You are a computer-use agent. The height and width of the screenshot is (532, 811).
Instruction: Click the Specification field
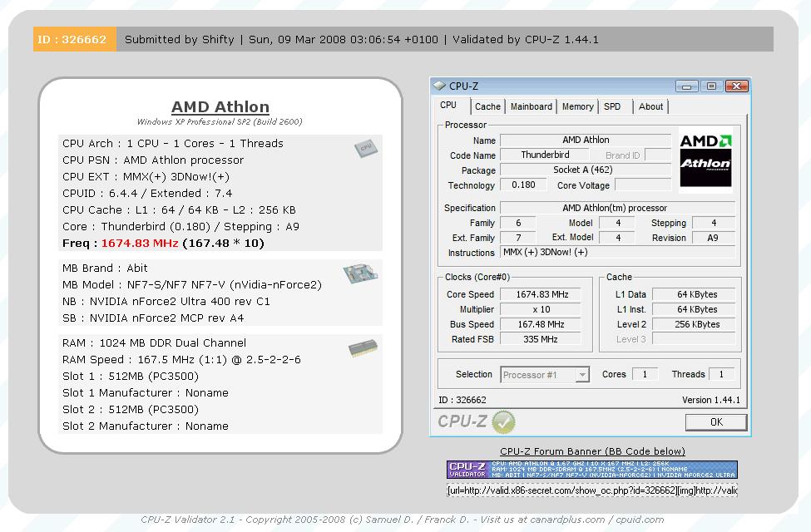[x=618, y=208]
